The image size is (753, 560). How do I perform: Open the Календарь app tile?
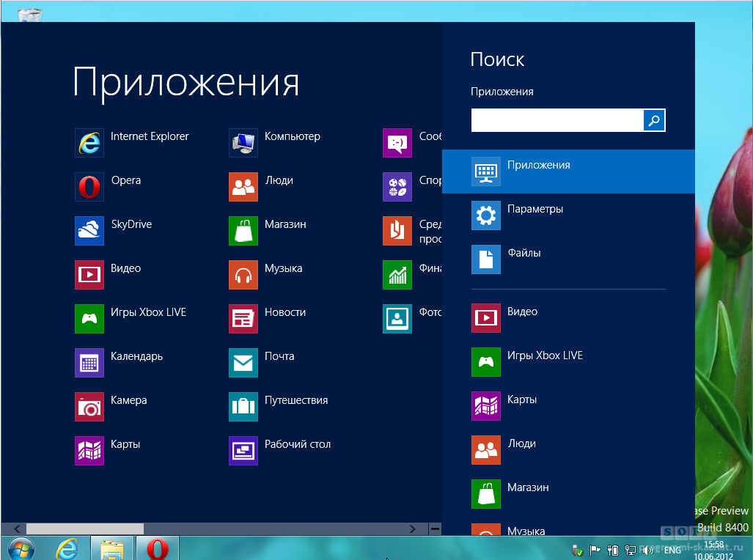[x=89, y=363]
